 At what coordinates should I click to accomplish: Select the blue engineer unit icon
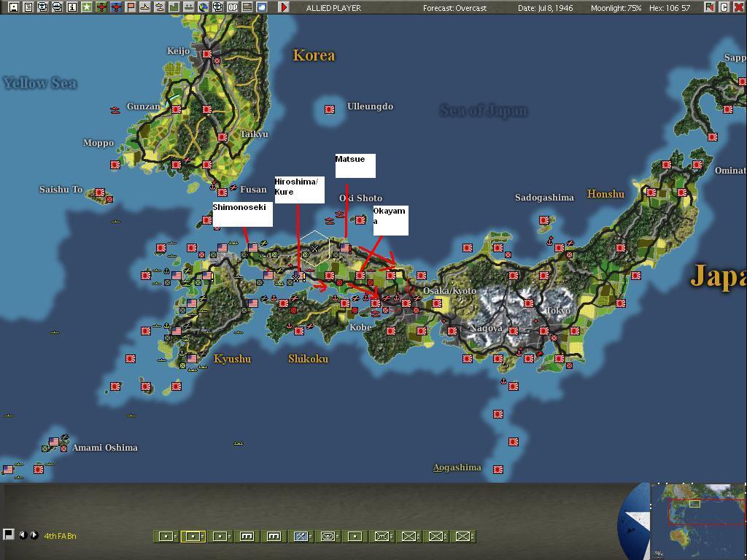point(301,536)
